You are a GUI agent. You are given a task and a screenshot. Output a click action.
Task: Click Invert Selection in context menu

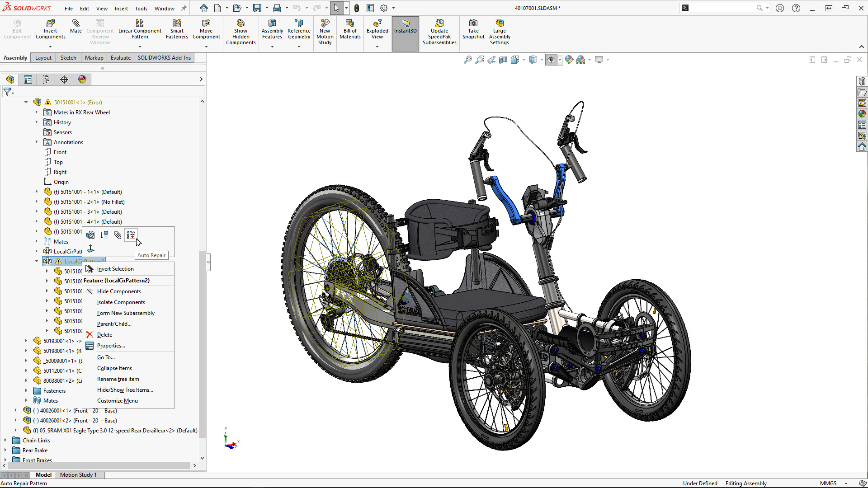[x=115, y=268]
